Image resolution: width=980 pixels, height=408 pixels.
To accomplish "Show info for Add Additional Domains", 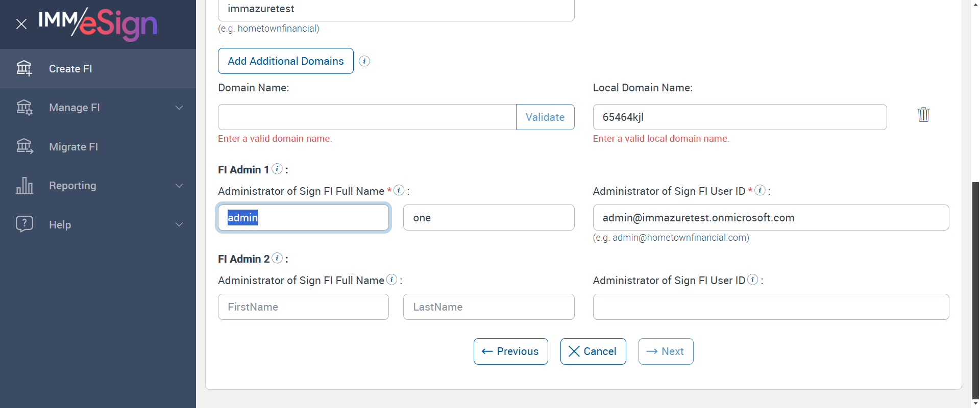I will click(364, 61).
